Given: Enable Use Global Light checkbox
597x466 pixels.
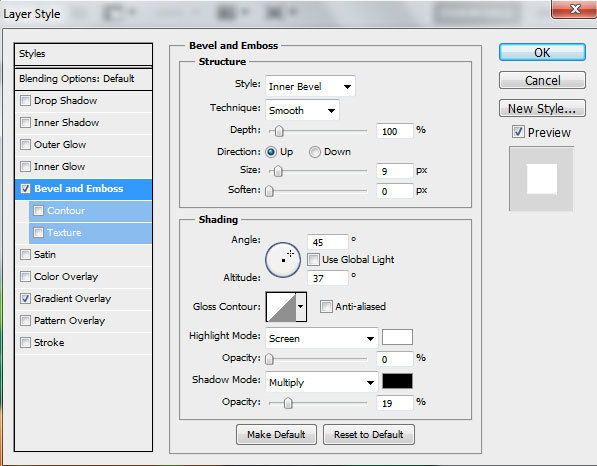Looking at the screenshot, I should (x=313, y=260).
